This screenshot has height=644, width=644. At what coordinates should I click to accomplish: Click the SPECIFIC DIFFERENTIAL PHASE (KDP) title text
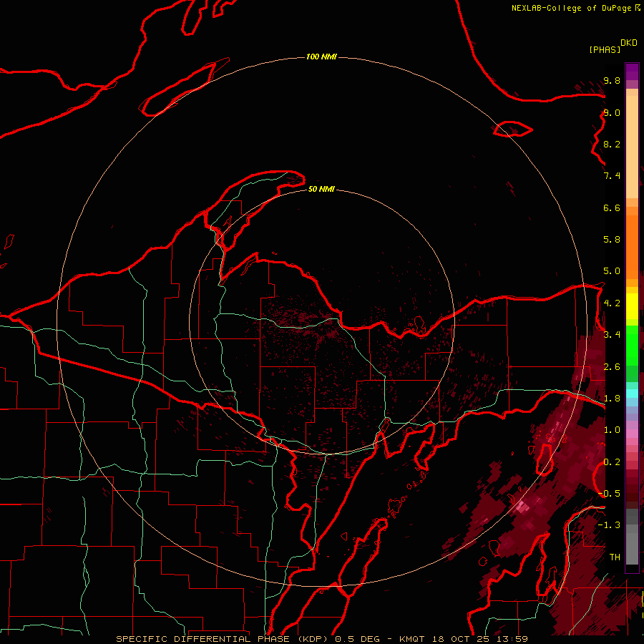223,639
